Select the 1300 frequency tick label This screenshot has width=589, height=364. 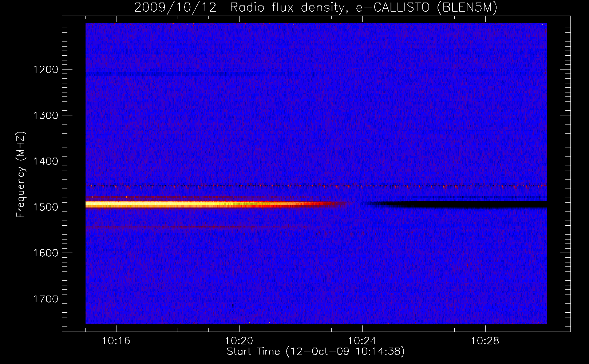[x=46, y=115]
